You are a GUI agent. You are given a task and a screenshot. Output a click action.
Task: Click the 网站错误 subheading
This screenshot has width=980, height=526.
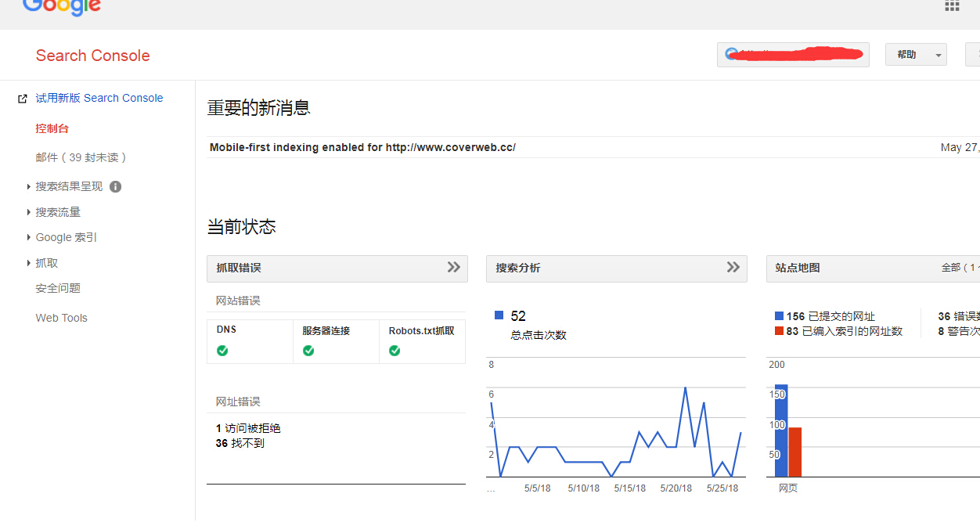pos(238,301)
